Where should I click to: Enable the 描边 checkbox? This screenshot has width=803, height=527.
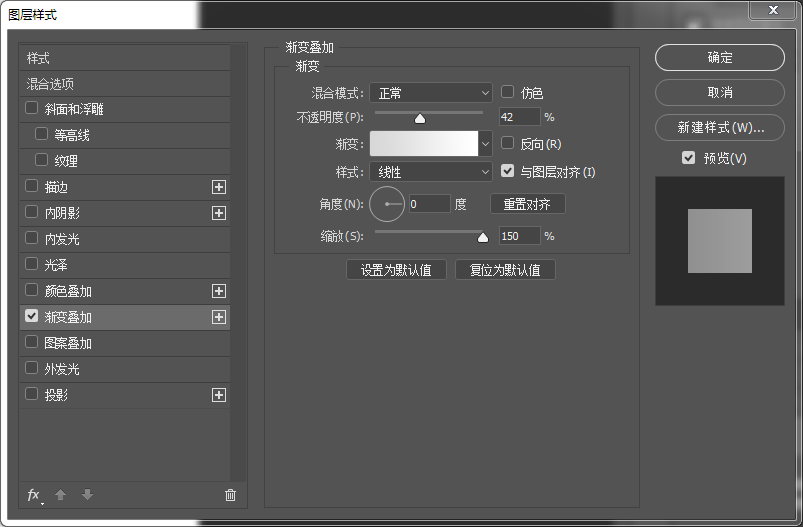pos(31,185)
